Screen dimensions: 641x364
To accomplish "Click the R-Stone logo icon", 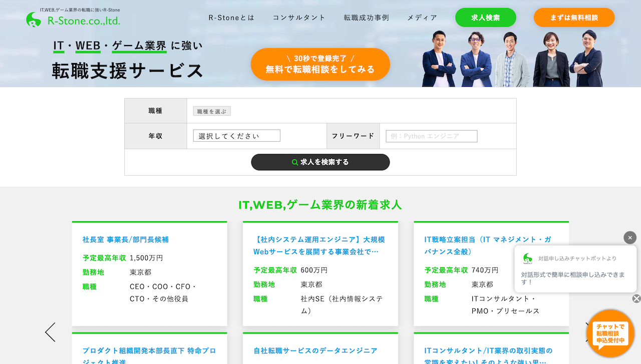I will pos(34,20).
